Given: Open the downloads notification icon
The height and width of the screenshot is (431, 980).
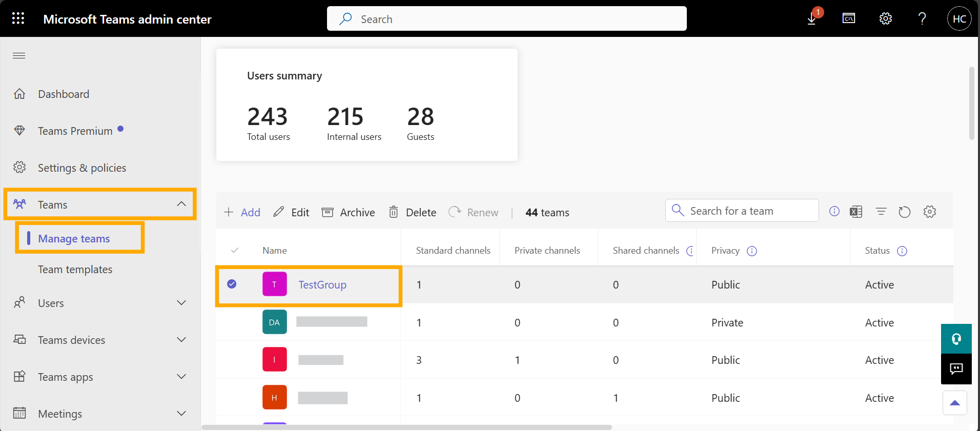Looking at the screenshot, I should [x=812, y=19].
